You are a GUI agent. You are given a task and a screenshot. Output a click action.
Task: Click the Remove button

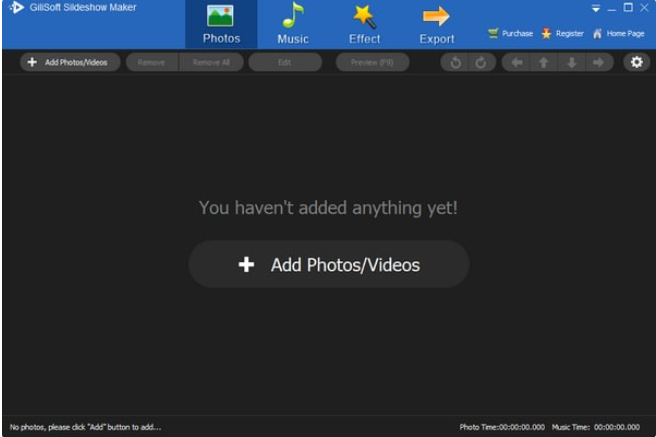[x=152, y=62]
